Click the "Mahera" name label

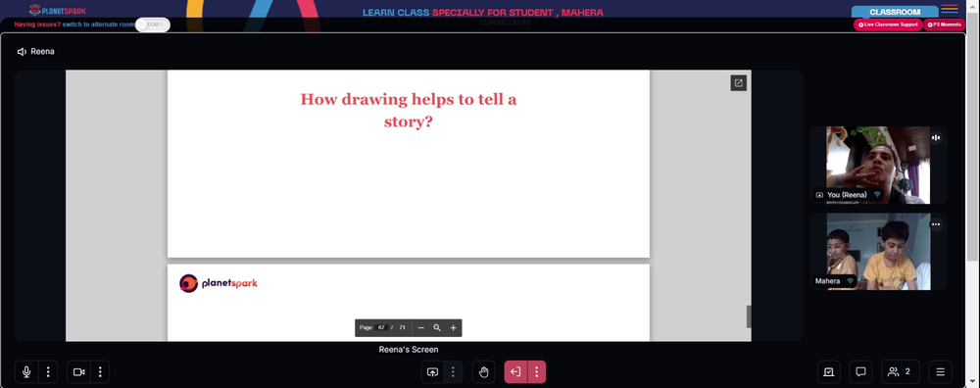click(x=827, y=281)
